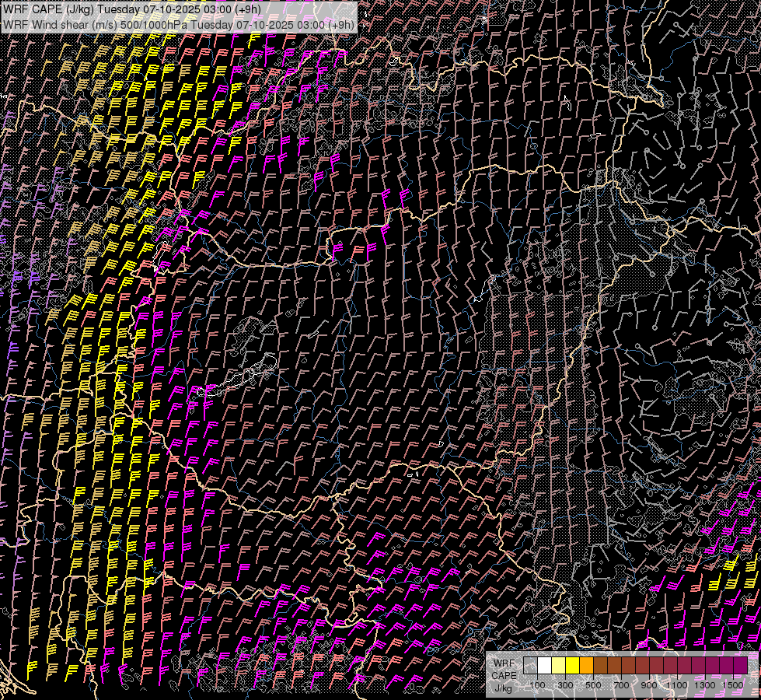The height and width of the screenshot is (700, 761).
Task: Click the CAPE label in the legend
Action: click(504, 676)
